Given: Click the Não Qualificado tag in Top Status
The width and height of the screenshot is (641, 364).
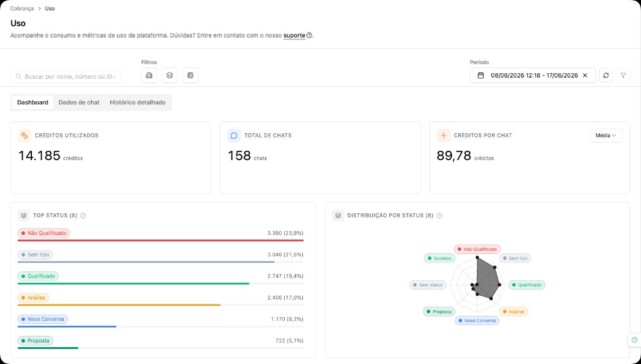Looking at the screenshot, I should 44,233.
